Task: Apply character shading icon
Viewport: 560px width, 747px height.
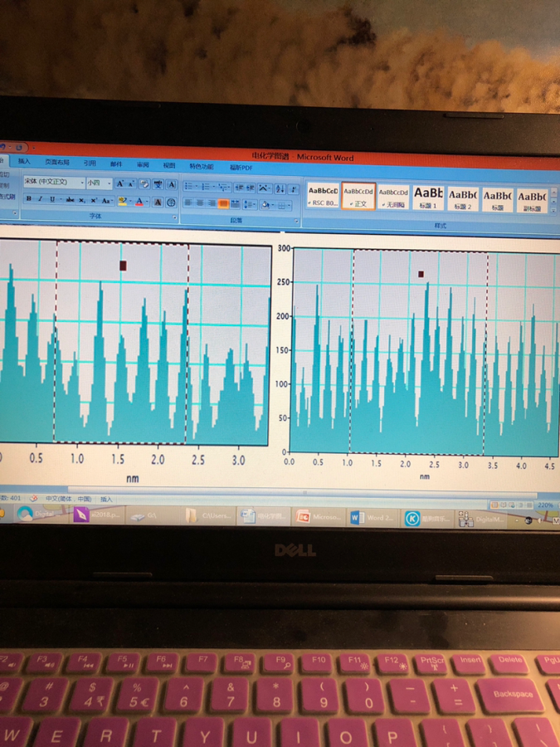Action: coord(158,202)
